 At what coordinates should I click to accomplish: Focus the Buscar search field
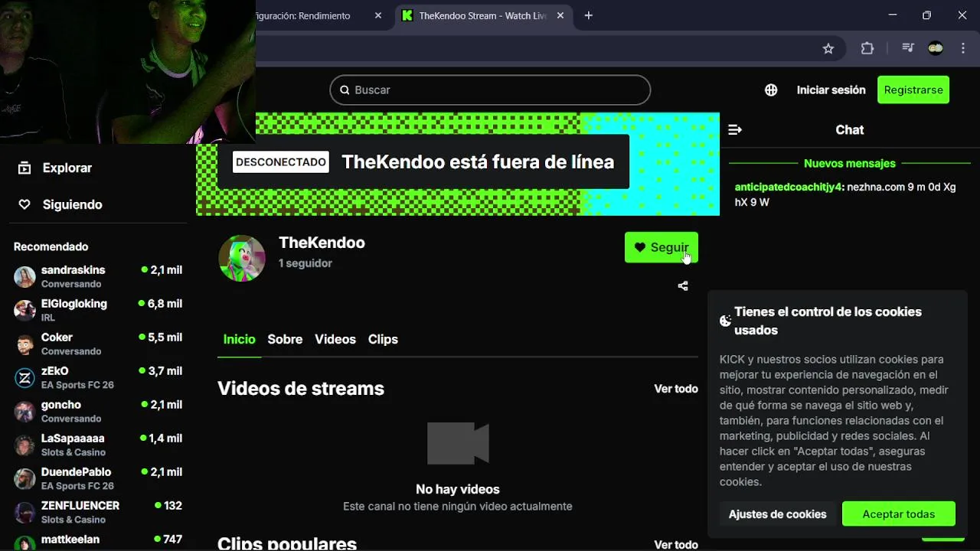point(490,90)
